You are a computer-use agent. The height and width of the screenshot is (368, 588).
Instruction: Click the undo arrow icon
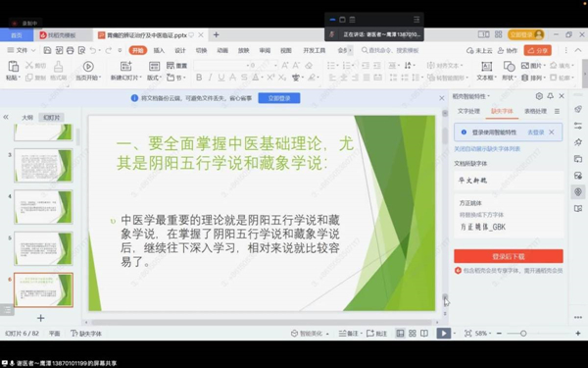tap(93, 50)
